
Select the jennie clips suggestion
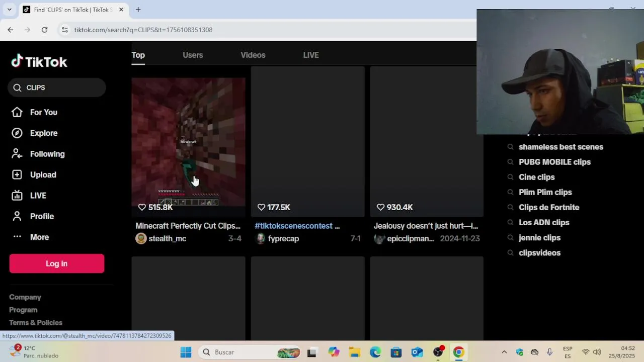click(x=539, y=237)
